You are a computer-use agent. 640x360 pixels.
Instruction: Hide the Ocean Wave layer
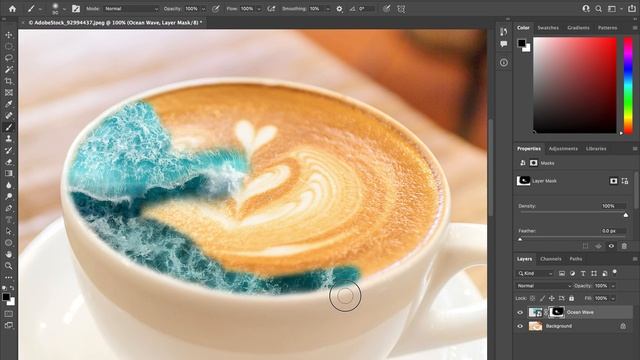pyautogui.click(x=520, y=313)
